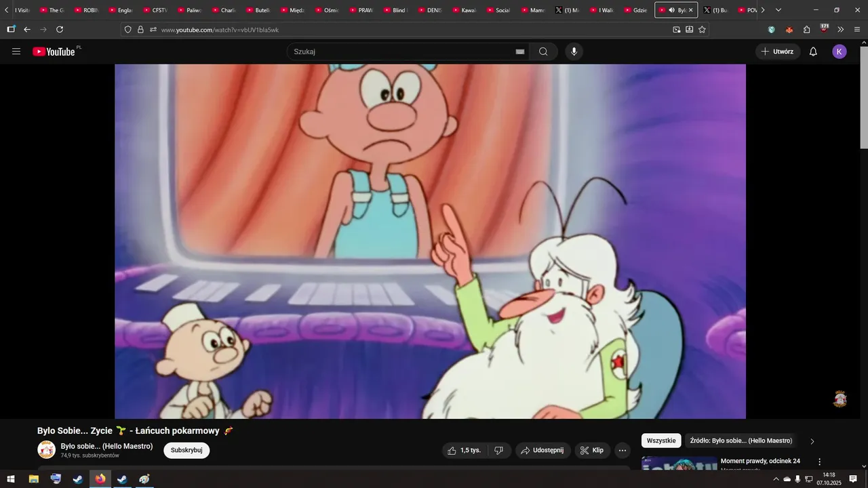The width and height of the screenshot is (868, 488).
Task: Open the extensions puzzle icon
Action: click(807, 30)
